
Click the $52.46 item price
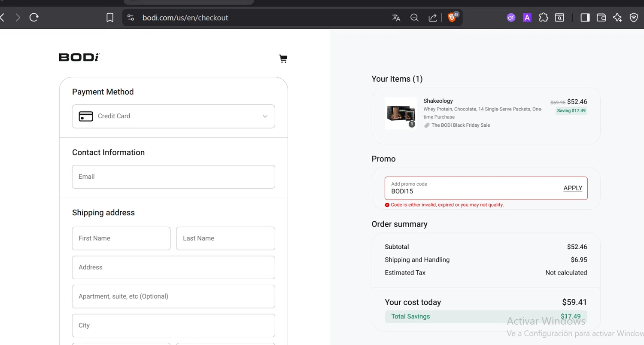(x=577, y=102)
